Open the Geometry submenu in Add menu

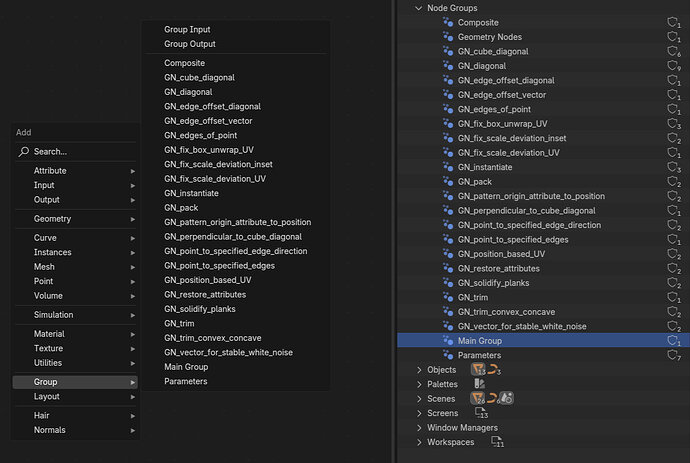[x=75, y=219]
